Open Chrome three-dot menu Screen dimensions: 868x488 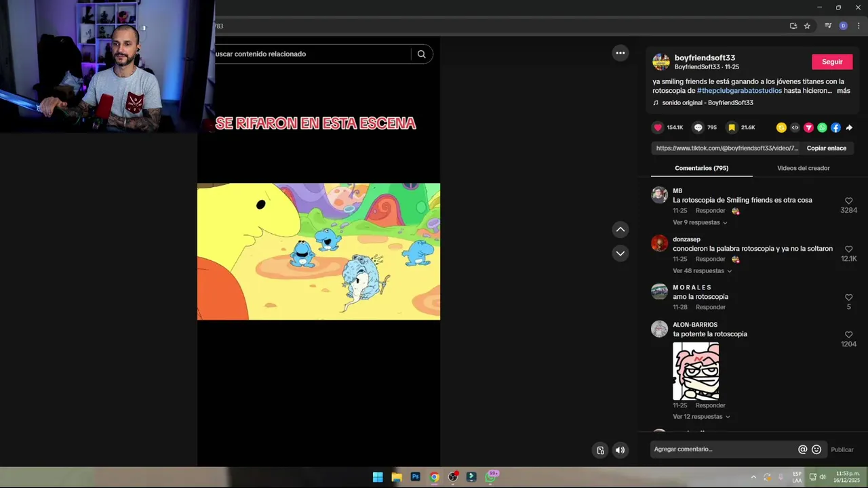[x=859, y=26]
